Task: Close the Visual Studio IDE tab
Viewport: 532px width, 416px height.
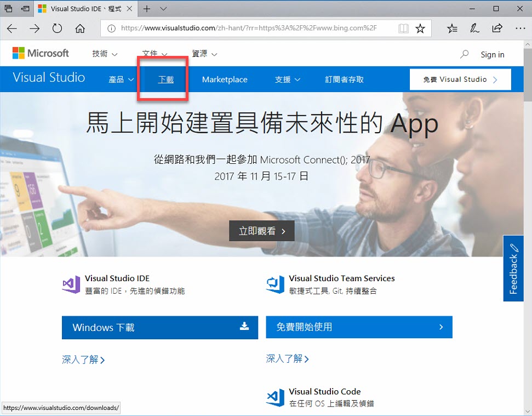Action: tap(129, 9)
